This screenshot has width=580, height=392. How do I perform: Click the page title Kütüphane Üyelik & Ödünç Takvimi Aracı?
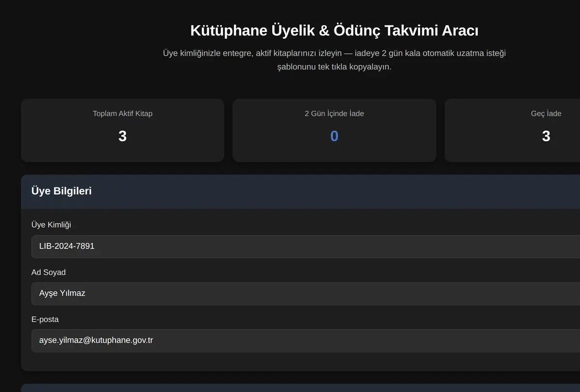(x=334, y=30)
